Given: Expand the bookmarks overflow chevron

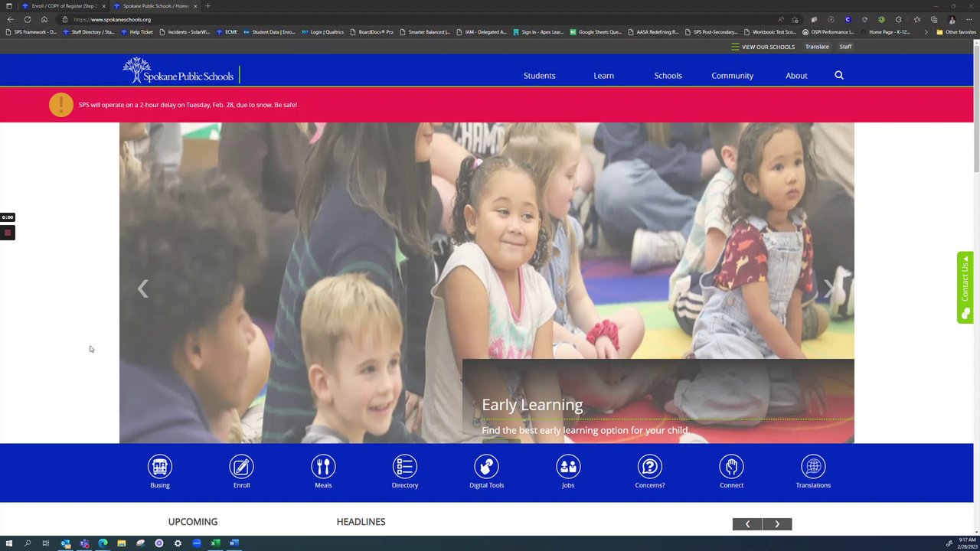Looking at the screenshot, I should (x=926, y=32).
